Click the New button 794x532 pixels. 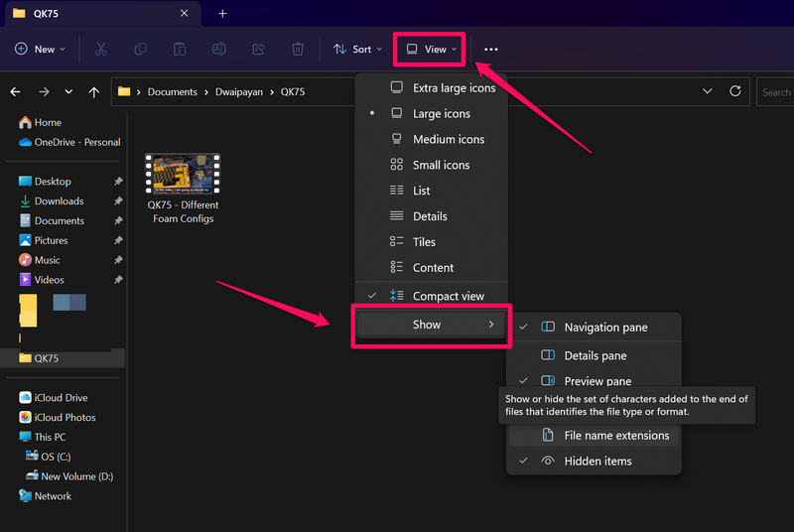(40, 49)
